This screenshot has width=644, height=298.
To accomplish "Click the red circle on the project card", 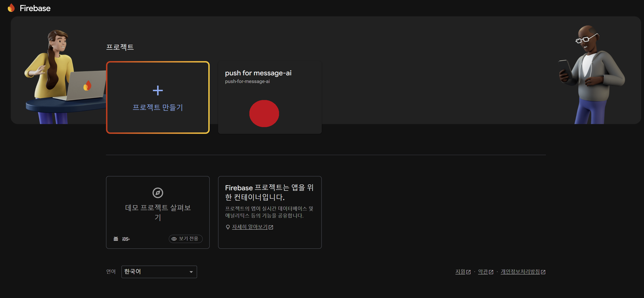I will (x=264, y=114).
